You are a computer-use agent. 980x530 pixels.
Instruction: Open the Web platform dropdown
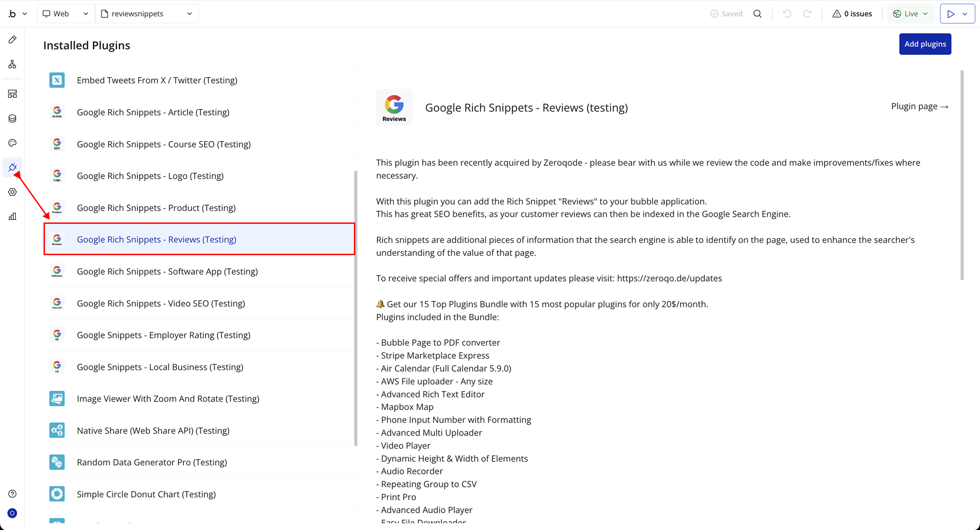click(65, 14)
